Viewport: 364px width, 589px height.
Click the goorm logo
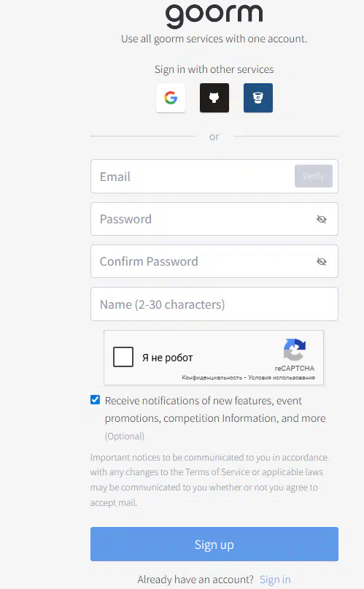tap(214, 15)
